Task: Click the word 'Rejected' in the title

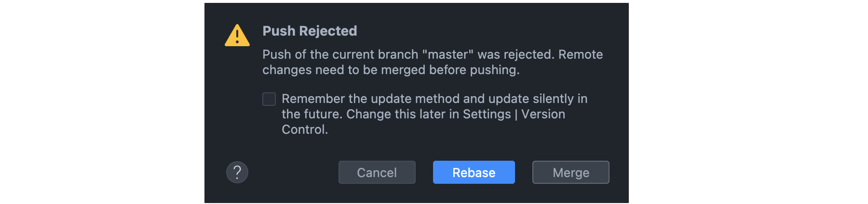Action: (x=328, y=31)
